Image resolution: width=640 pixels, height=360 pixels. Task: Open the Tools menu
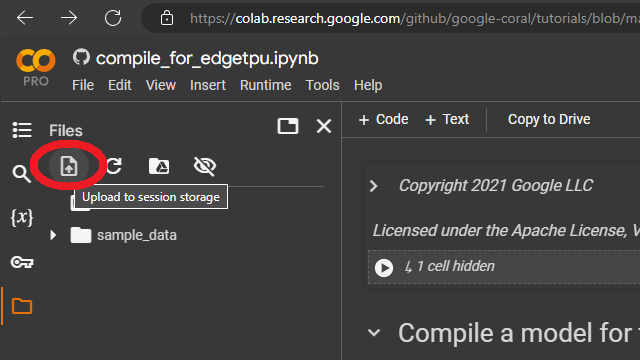[322, 85]
